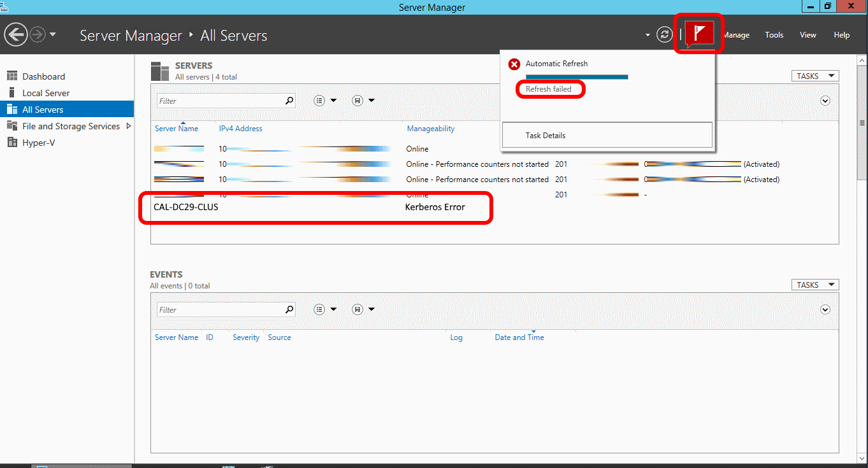Click the back navigation arrow
868x468 pixels.
(x=16, y=34)
